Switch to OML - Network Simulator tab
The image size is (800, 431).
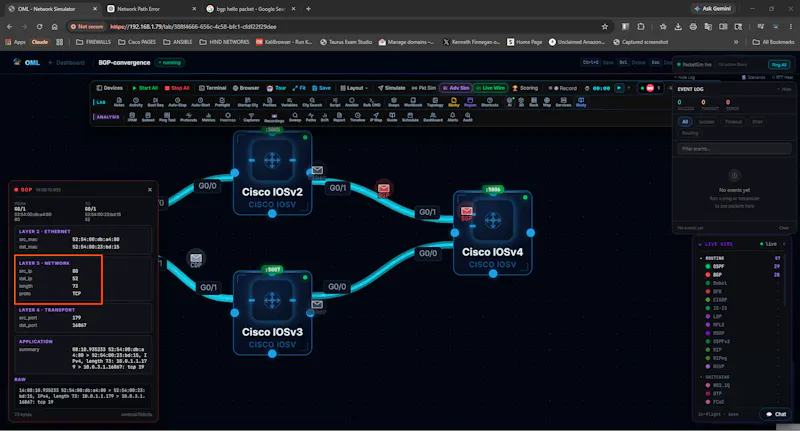tap(53, 9)
